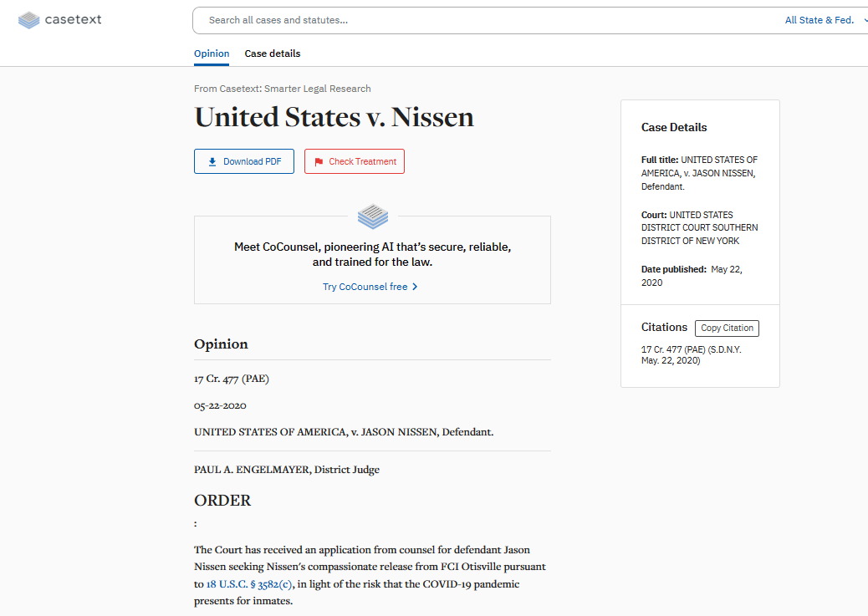868x616 pixels.
Task: Click the casetext wordmark to go home
Action: pos(73,19)
